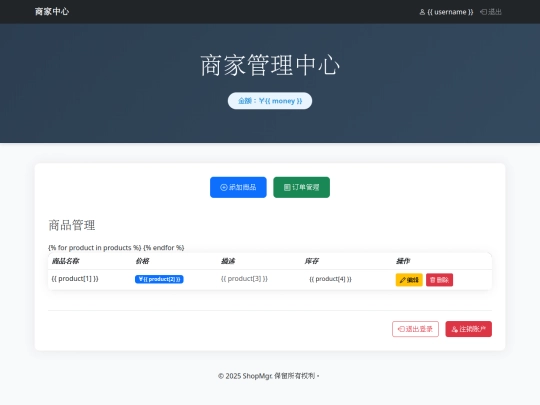Click the pencil icon on 编辑
The height and width of the screenshot is (405, 540).
402,280
